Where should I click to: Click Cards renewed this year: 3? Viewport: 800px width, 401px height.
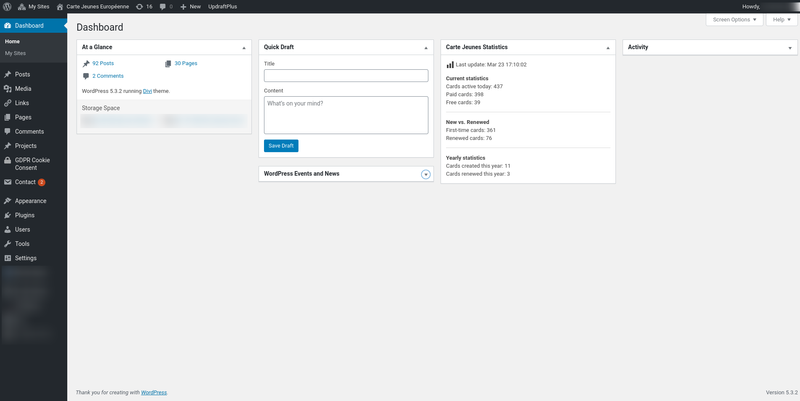point(478,174)
